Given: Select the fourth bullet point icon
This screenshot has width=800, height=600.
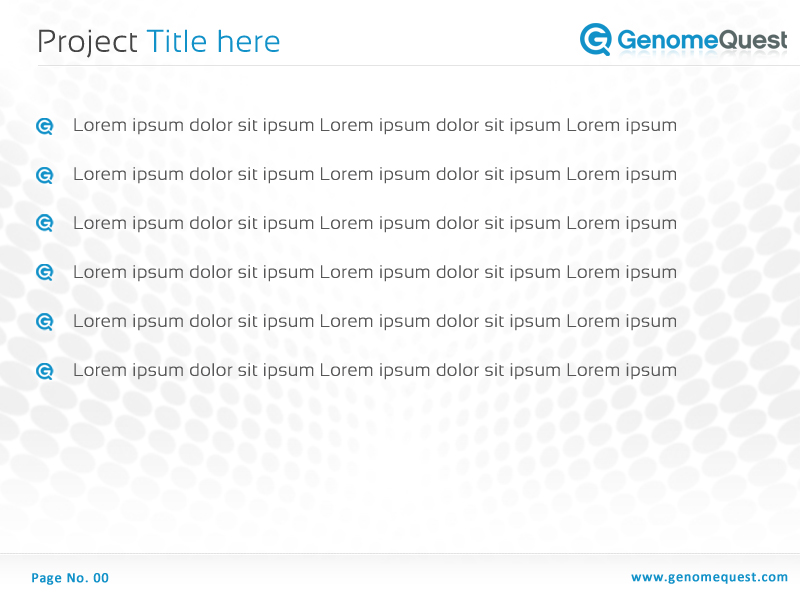Looking at the screenshot, I should point(44,273).
